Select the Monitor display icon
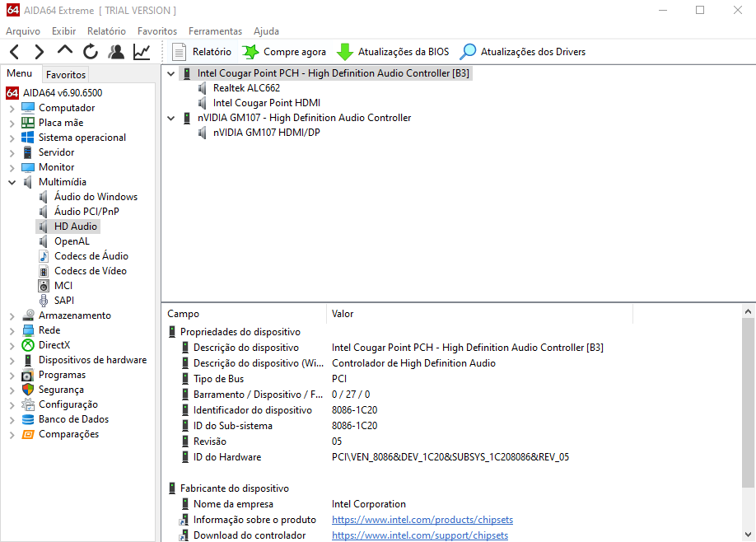 (28, 167)
